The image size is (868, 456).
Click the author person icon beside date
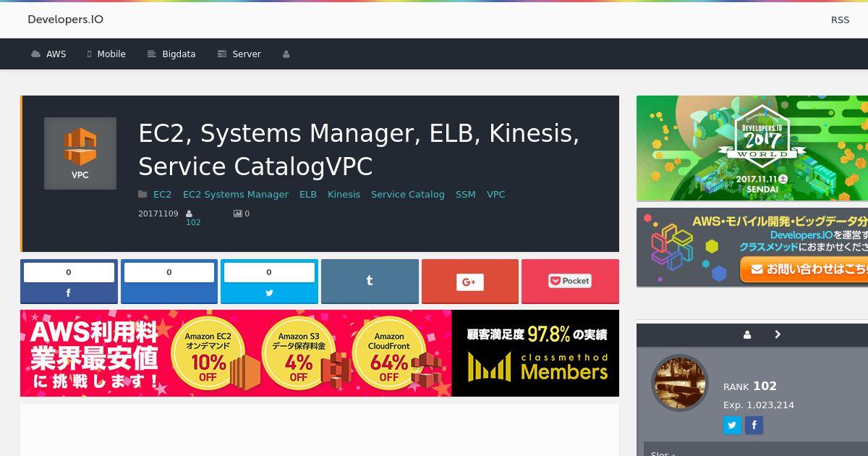[x=190, y=214]
